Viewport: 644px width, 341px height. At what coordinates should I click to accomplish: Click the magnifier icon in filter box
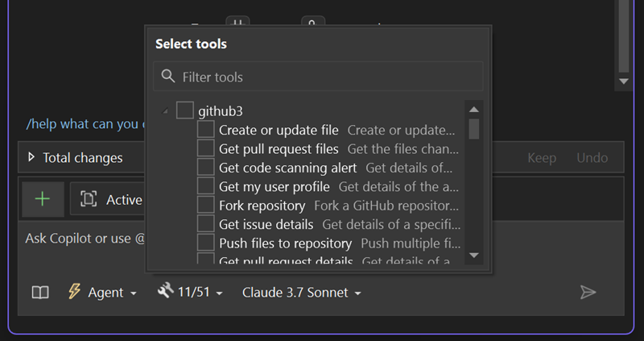point(168,77)
